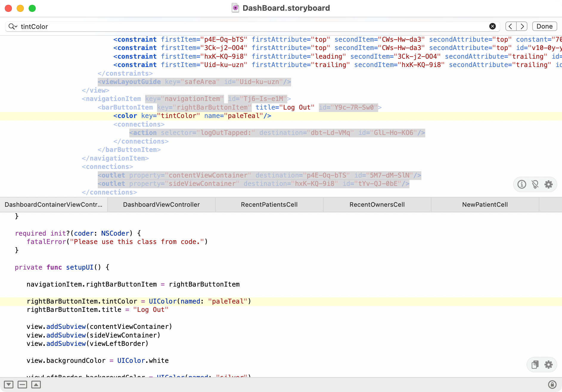The image size is (562, 392).
Task: Click the search magnifier icon
Action: [11, 26]
